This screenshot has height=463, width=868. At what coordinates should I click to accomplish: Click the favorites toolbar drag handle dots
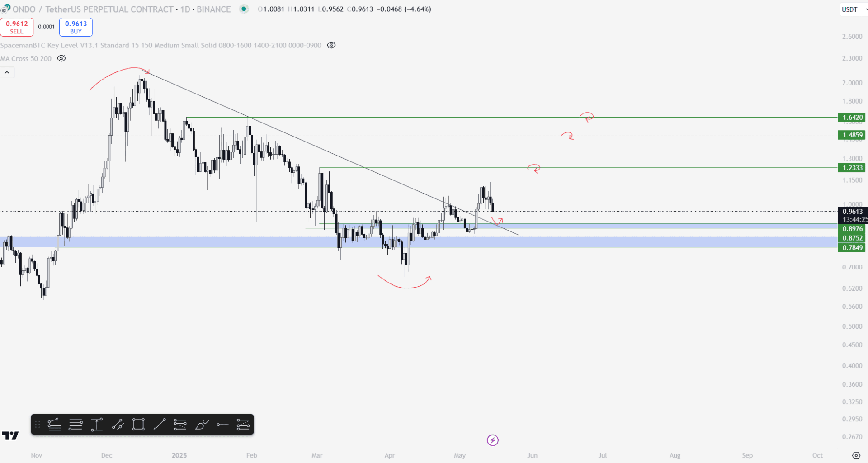click(38, 425)
